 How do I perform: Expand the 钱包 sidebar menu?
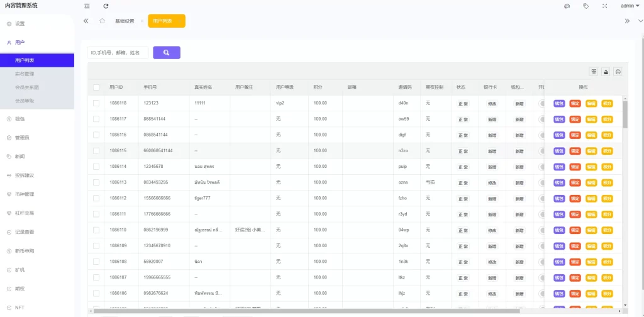click(19, 118)
